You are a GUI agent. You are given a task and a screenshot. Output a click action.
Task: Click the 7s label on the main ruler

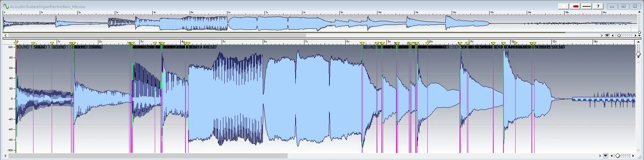click(x=307, y=41)
